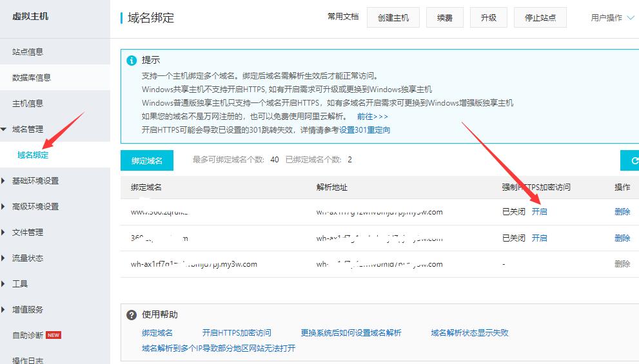Open the 设置301重定向 link
The image size is (639, 364).
click(364, 129)
